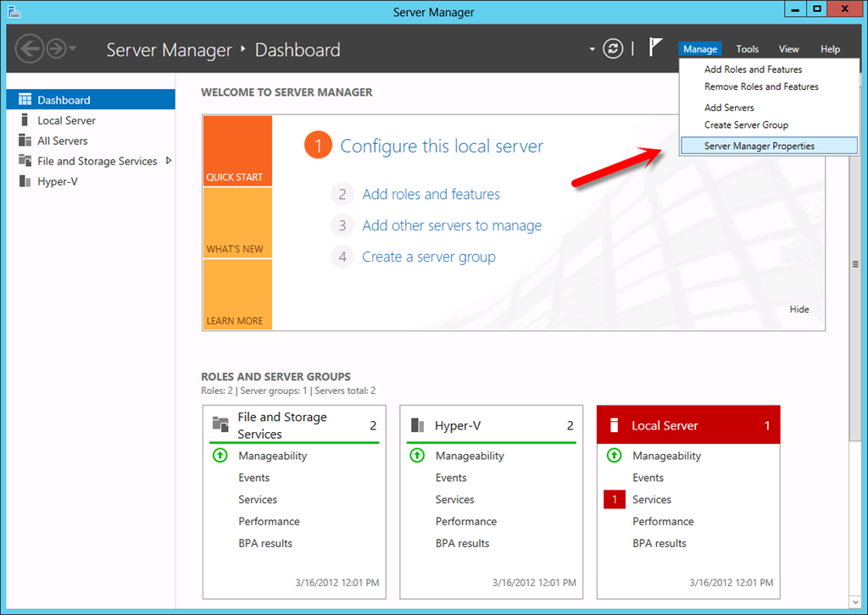The image size is (868, 615).
Task: Expand File and Storage Services submenu arrow
Action: [169, 160]
